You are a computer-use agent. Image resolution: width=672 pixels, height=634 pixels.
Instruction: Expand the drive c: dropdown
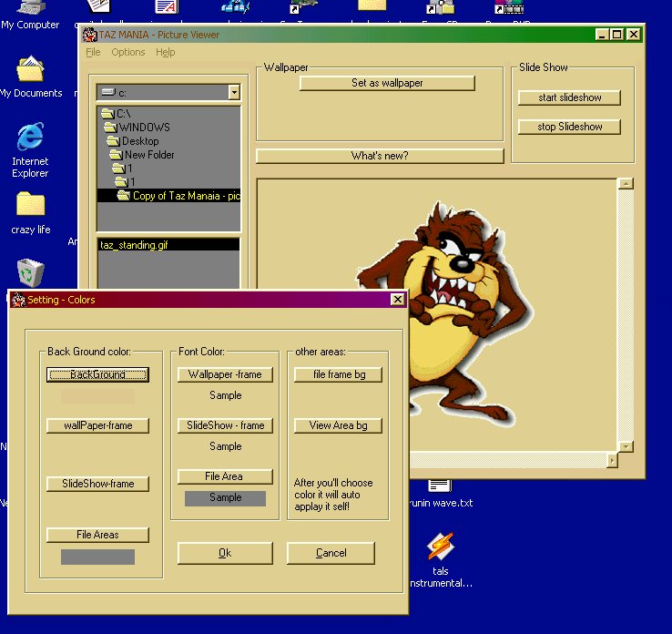click(x=234, y=92)
